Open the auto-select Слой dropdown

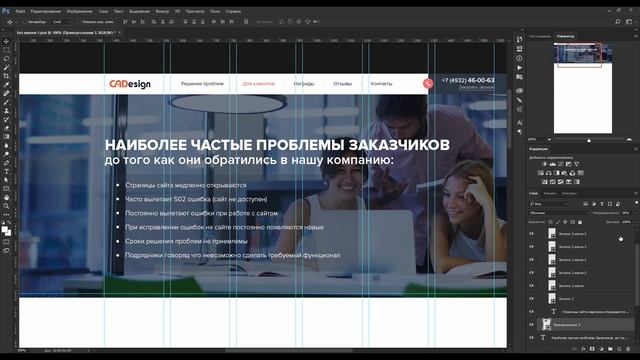click(61, 22)
